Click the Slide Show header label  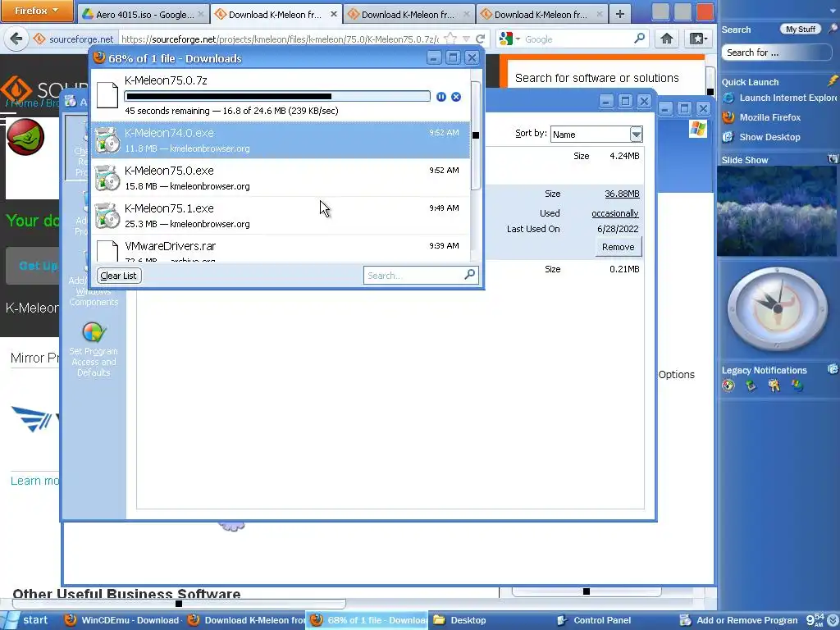[745, 160]
